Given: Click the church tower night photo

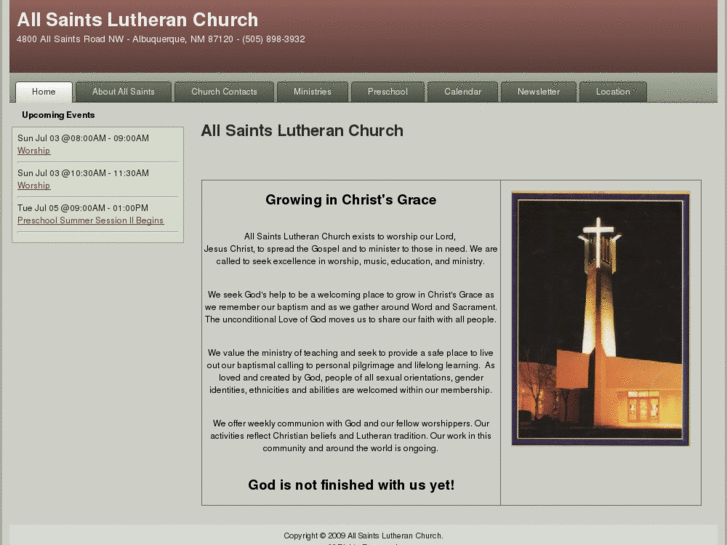Looking at the screenshot, I should point(600,319).
